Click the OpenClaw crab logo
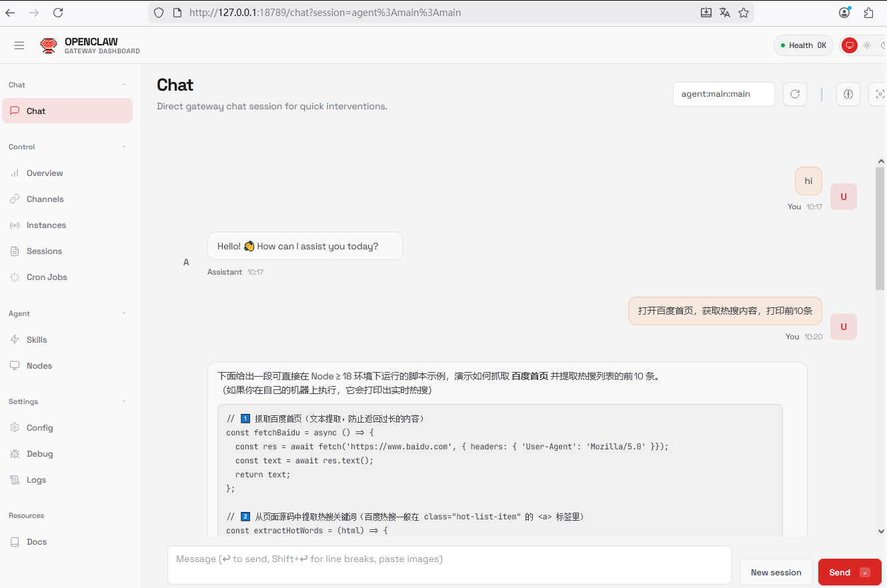Screen dimensions: 887x588 pyautogui.click(x=49, y=45)
